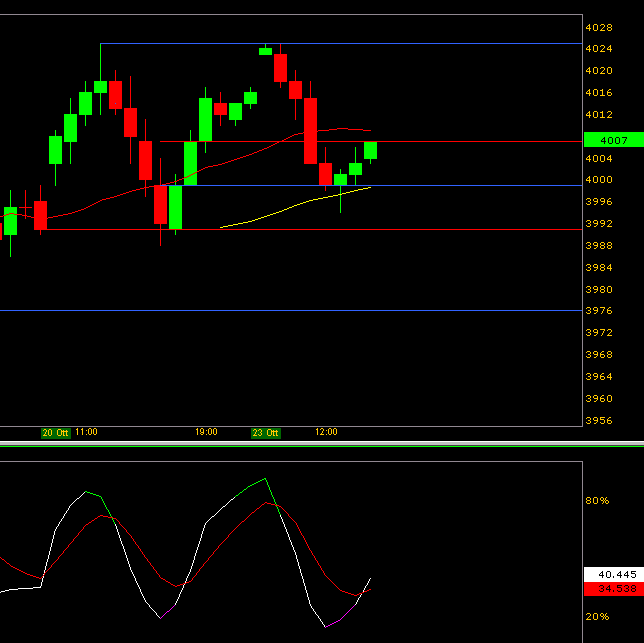Click the 4004 price axis label

(598, 158)
